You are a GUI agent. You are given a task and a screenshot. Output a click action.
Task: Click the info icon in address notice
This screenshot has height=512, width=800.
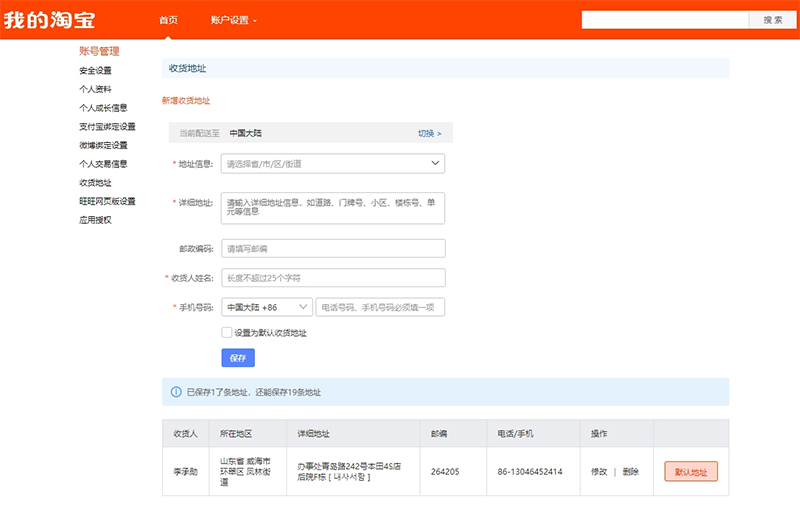click(x=176, y=392)
